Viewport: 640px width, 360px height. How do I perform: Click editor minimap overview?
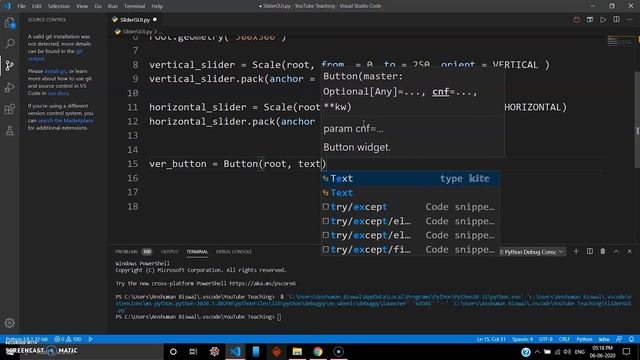(620, 41)
